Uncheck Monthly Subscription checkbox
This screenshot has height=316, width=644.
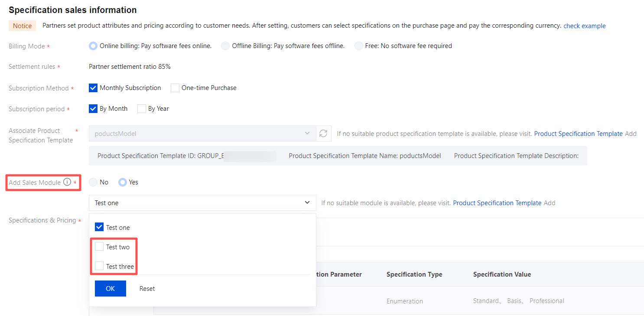coord(93,88)
